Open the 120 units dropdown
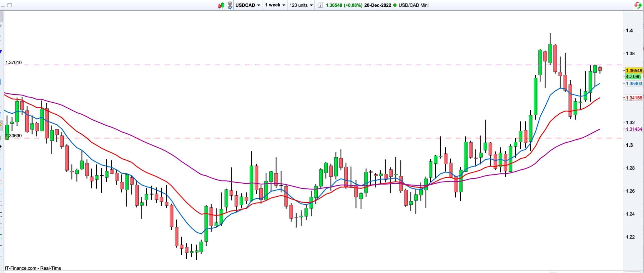The width and height of the screenshot is (644, 273). pos(301,5)
